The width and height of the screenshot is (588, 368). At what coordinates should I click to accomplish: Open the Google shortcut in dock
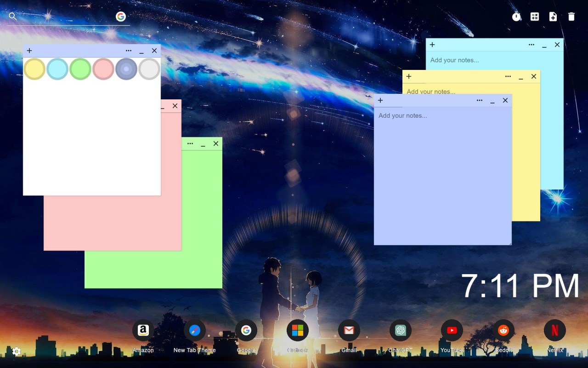tap(246, 330)
